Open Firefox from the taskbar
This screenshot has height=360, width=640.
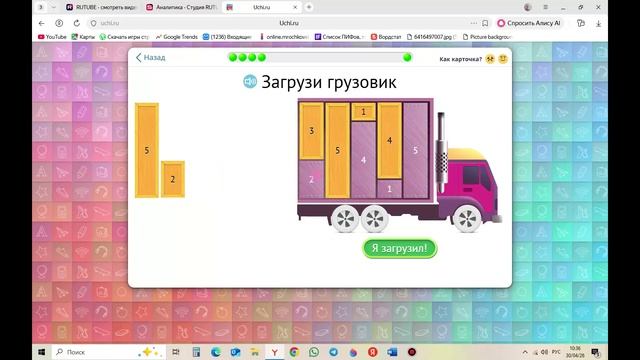(x=353, y=352)
